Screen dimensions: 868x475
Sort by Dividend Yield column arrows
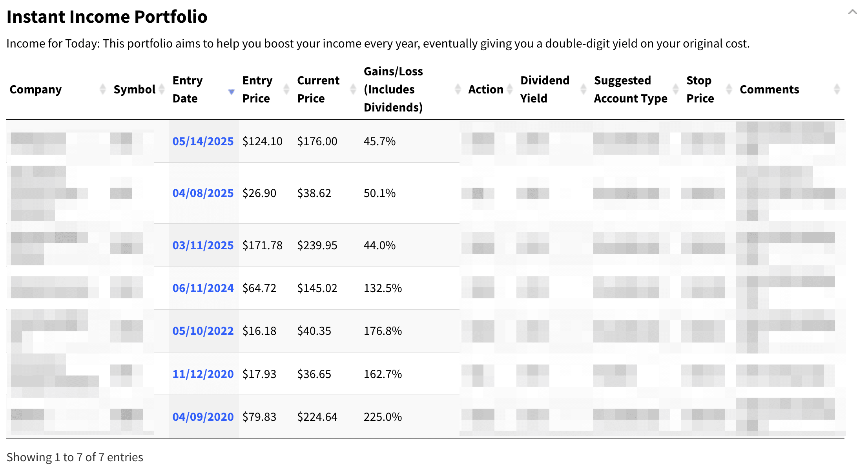pyautogui.click(x=584, y=90)
